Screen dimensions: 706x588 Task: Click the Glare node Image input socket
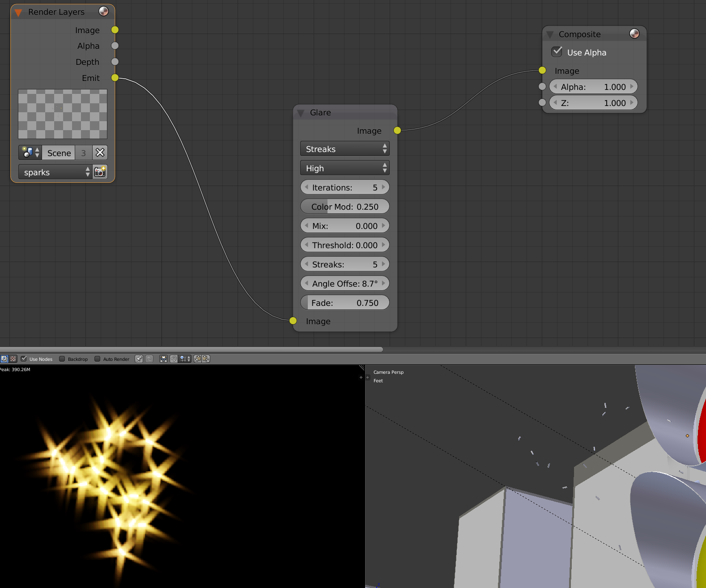pos(293,321)
